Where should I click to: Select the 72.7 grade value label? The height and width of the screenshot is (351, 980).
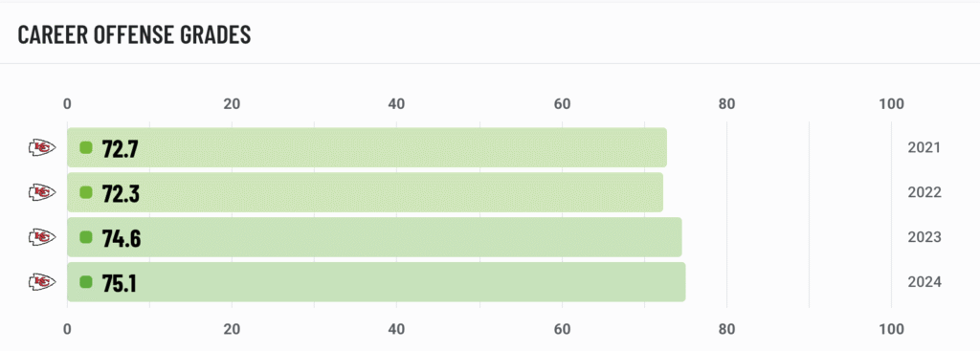[x=120, y=148]
